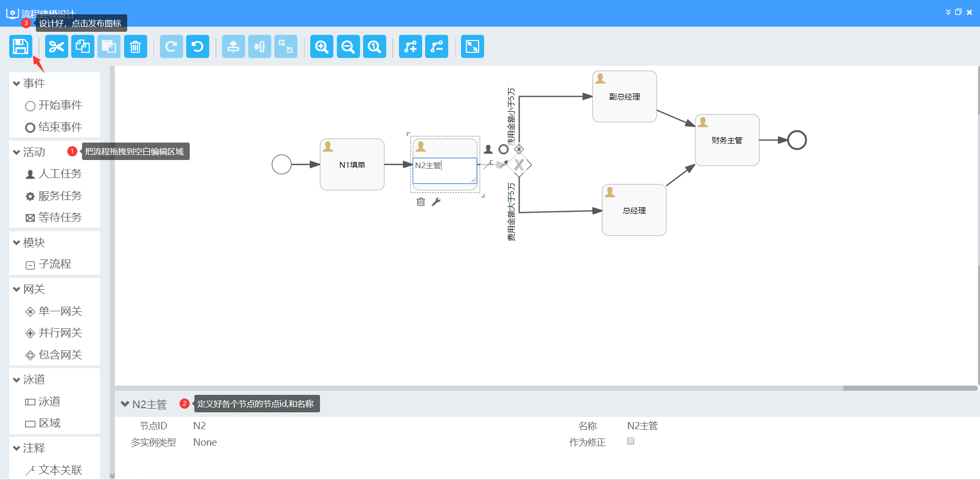Select 泳道 item in palette
The image size is (980, 480).
point(44,402)
